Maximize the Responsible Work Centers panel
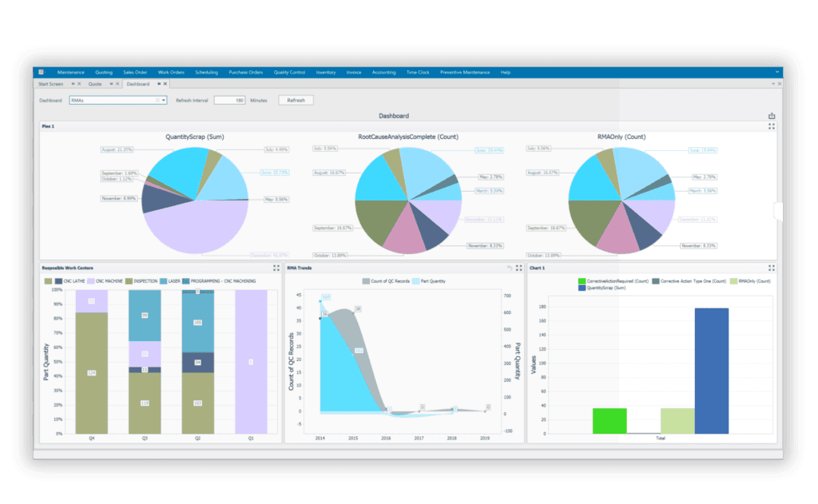This screenshot has height=504, width=818. (x=276, y=268)
